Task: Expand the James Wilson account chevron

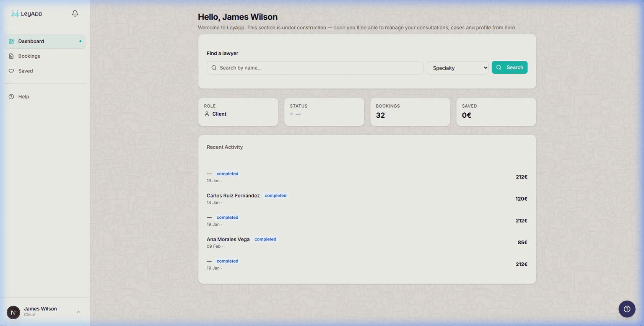Action: 78,312
